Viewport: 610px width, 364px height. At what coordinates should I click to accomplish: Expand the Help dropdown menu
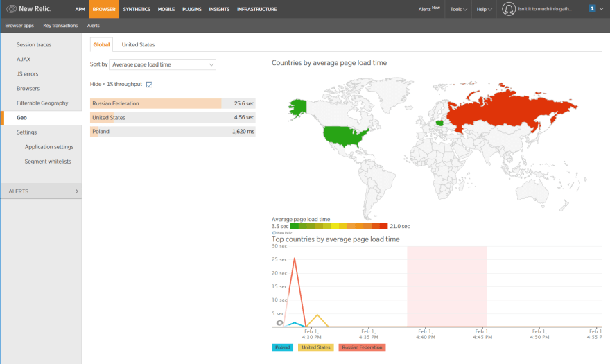tap(485, 9)
